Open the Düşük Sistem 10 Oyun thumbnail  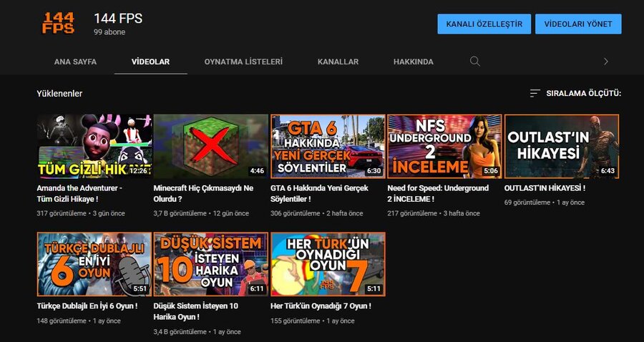click(210, 264)
